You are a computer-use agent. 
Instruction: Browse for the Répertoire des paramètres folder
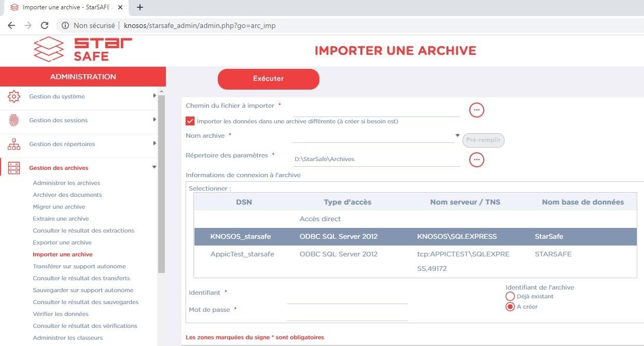coord(477,160)
